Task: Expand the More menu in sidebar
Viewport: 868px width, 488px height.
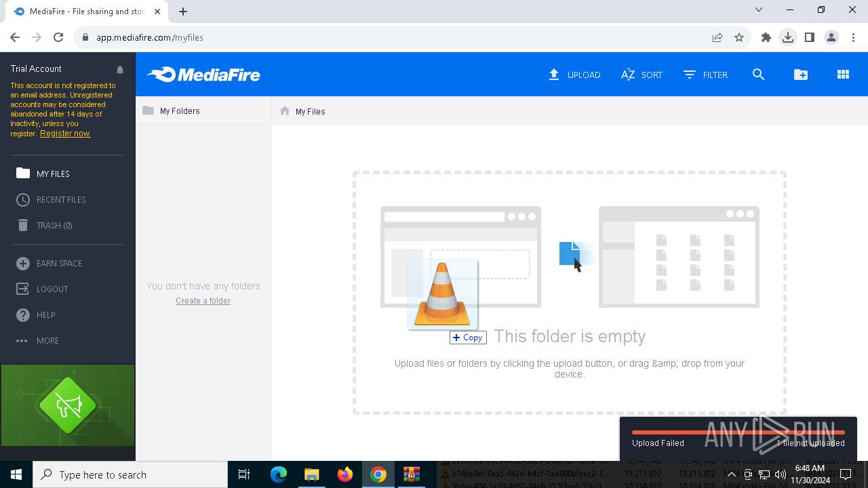Action: pos(38,340)
